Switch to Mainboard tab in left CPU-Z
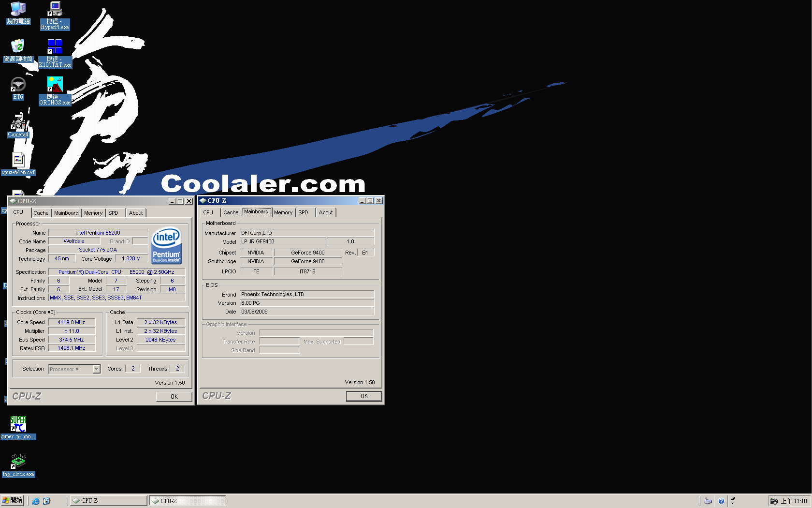This screenshot has width=812, height=508. pyautogui.click(x=66, y=213)
